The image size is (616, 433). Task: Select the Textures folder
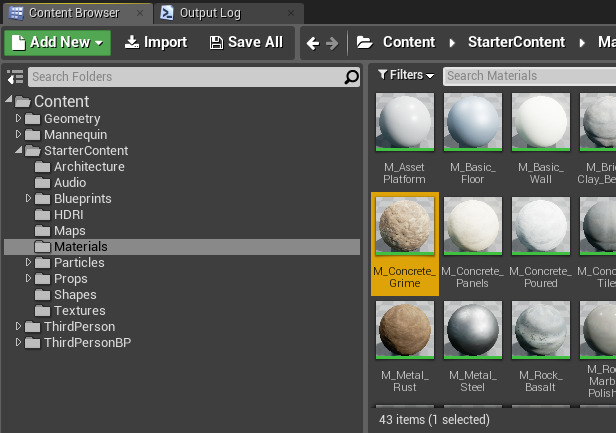click(x=79, y=311)
